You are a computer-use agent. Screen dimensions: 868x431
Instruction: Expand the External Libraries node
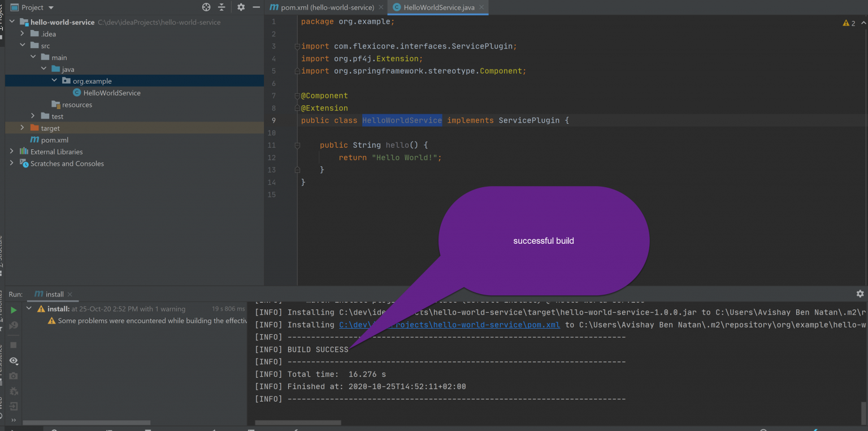[x=12, y=152]
